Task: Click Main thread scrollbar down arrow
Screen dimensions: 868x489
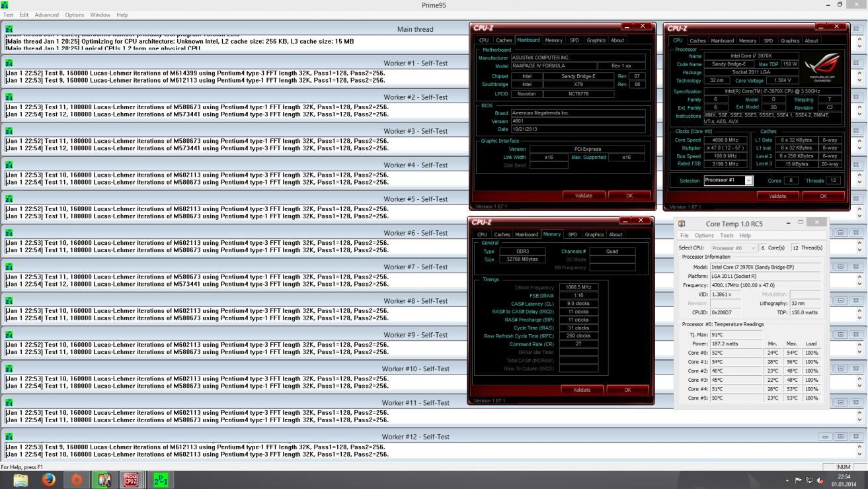Action: click(x=859, y=46)
